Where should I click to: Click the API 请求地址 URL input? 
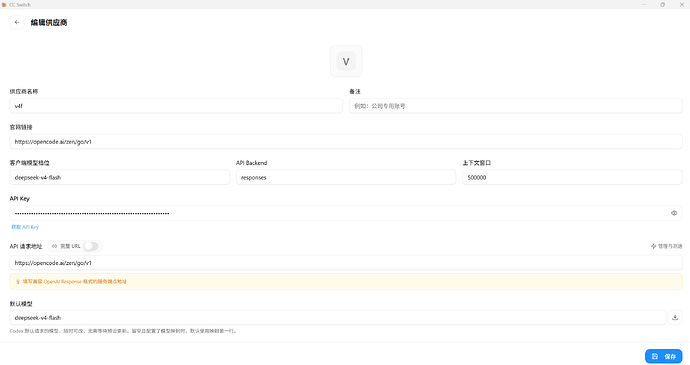click(x=346, y=263)
